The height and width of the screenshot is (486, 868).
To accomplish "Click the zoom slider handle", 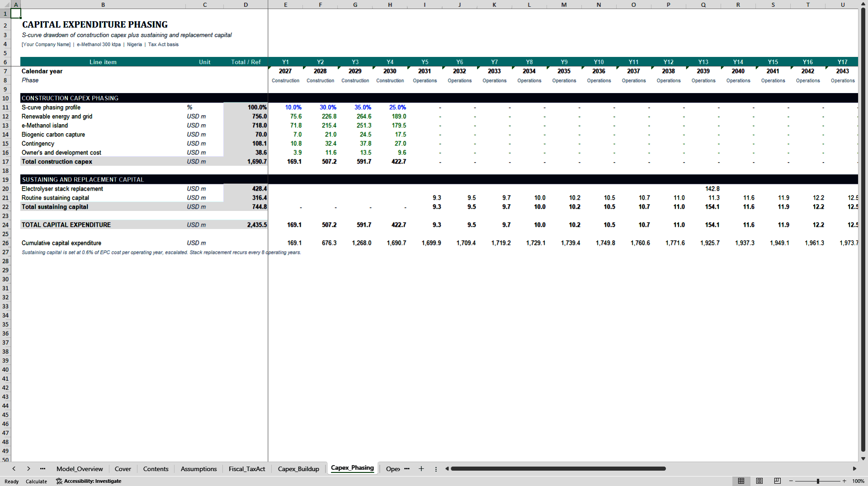I will 818,481.
